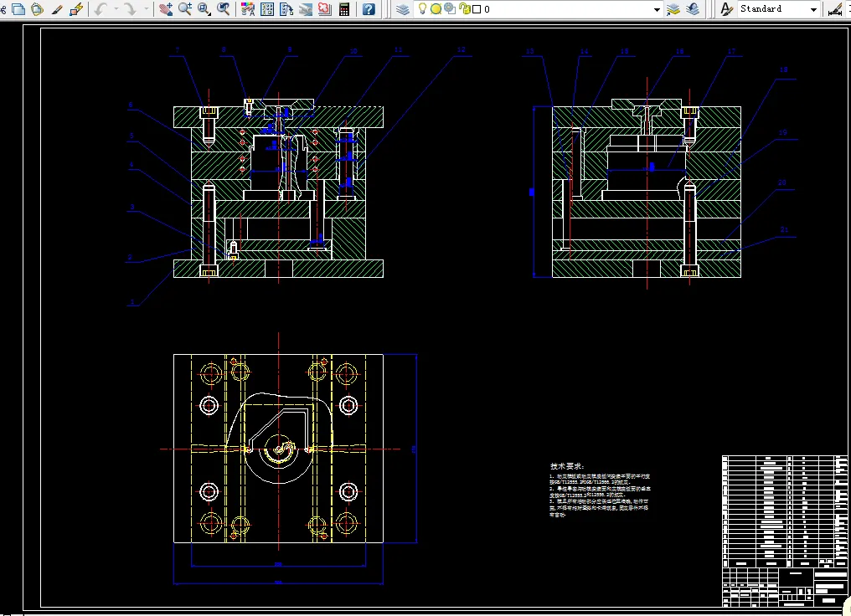Click Make Object's Layer Current icon
Image resolution: width=851 pixels, height=616 pixels.
click(x=673, y=9)
